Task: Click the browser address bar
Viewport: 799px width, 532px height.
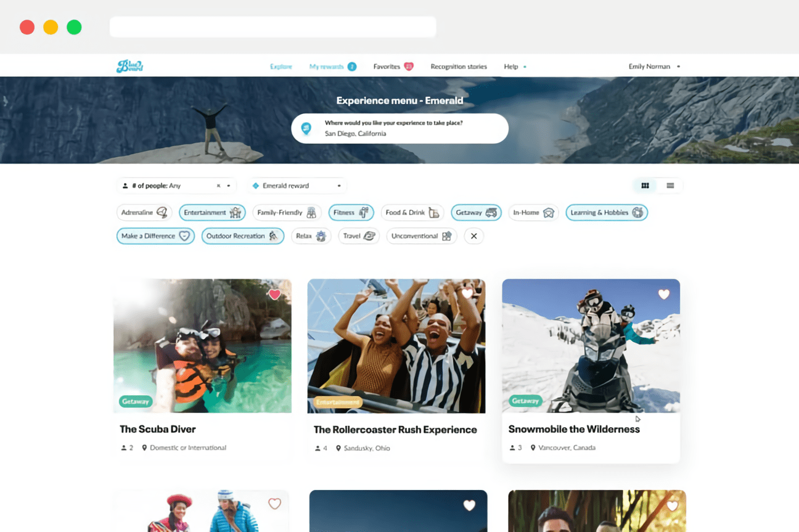Action: [272, 27]
